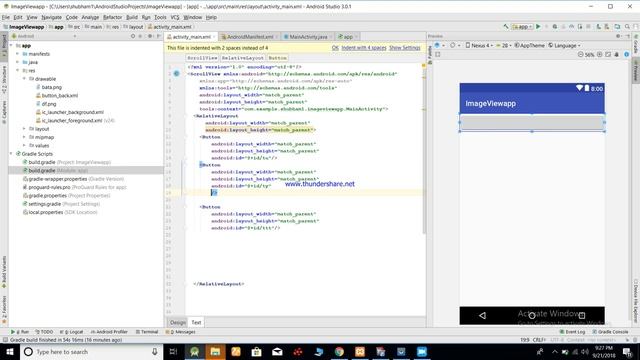Click AppTheme theme selector button
640x360 pixels.
[529, 45]
